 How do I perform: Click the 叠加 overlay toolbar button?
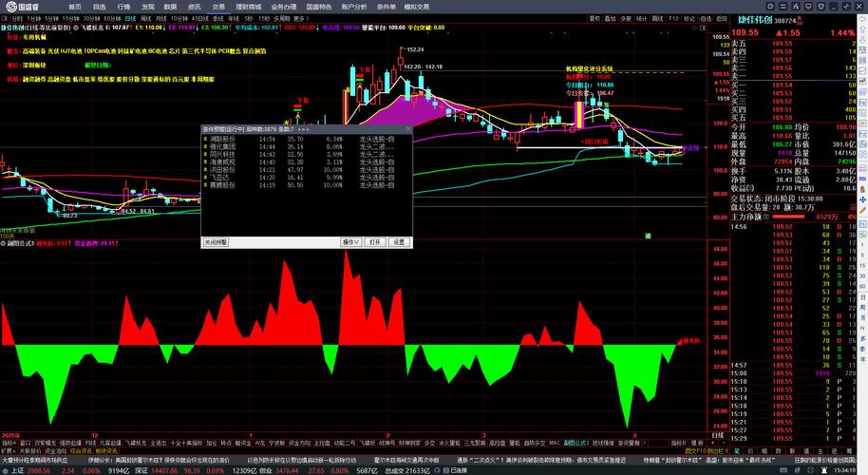610,18
